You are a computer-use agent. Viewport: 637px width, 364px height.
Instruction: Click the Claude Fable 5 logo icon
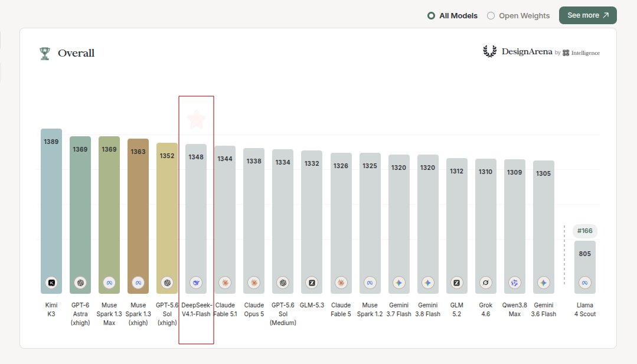pyautogui.click(x=341, y=283)
